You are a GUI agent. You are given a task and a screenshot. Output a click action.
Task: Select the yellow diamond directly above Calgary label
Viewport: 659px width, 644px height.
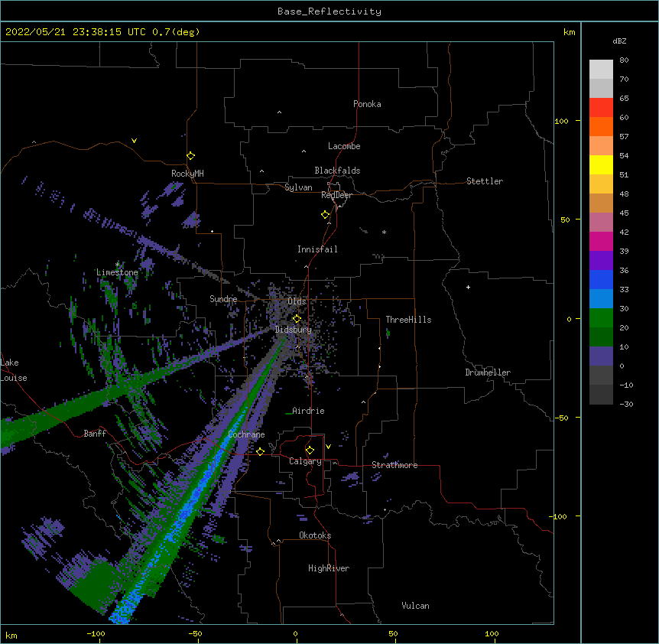310,450
